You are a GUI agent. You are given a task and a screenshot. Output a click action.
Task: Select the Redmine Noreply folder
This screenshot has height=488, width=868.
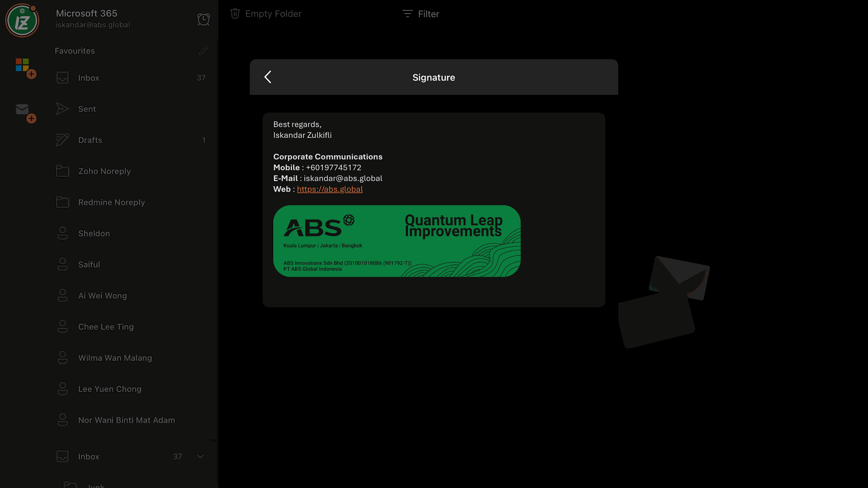pyautogui.click(x=111, y=202)
